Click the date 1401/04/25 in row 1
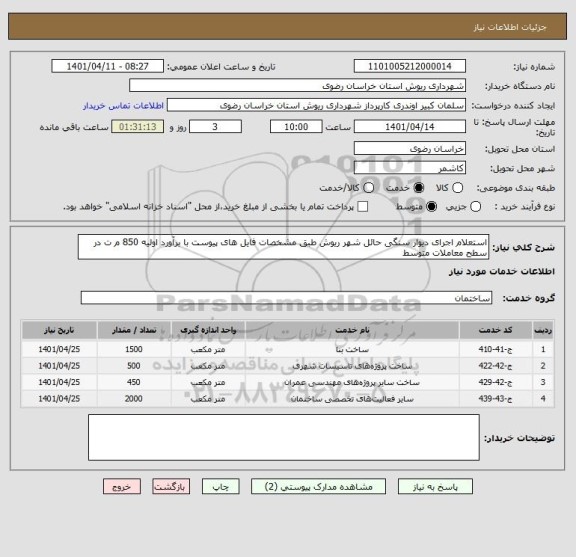Viewport: 576px width, 557px height. [59, 349]
